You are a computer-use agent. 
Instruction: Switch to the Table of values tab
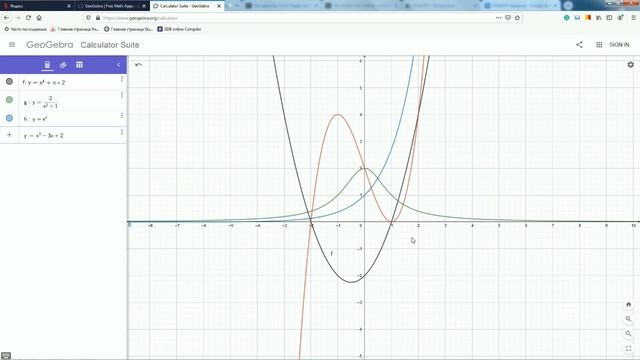79,65
